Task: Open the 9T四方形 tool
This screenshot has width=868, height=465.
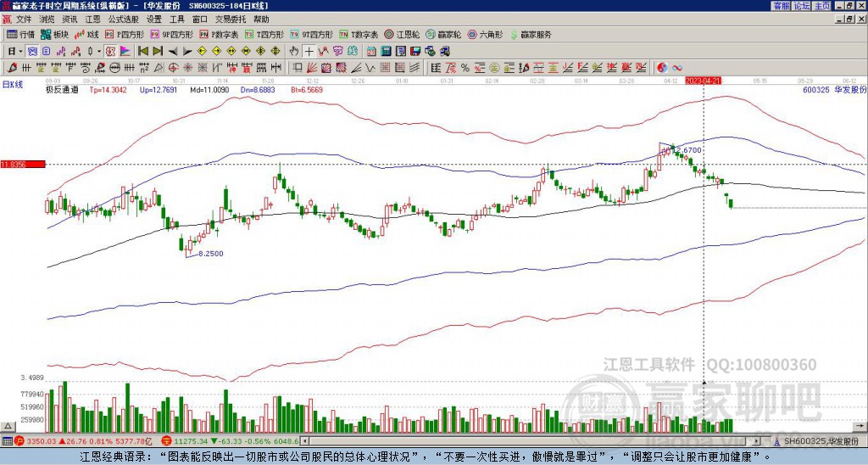Action: [x=311, y=35]
